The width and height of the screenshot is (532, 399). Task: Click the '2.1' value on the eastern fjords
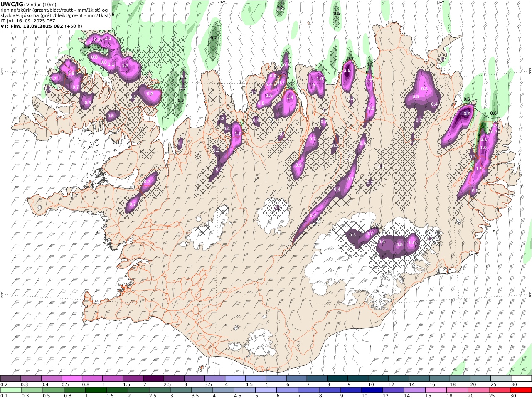484,140
